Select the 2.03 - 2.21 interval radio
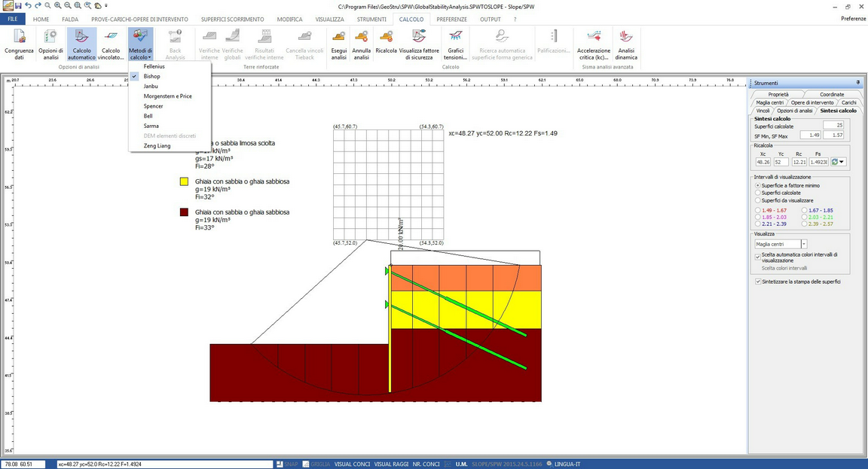The height and width of the screenshot is (469, 868). [x=805, y=218]
